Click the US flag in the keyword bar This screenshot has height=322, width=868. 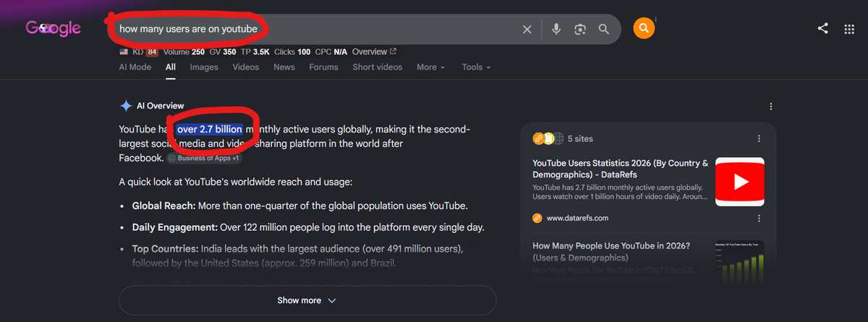(124, 52)
